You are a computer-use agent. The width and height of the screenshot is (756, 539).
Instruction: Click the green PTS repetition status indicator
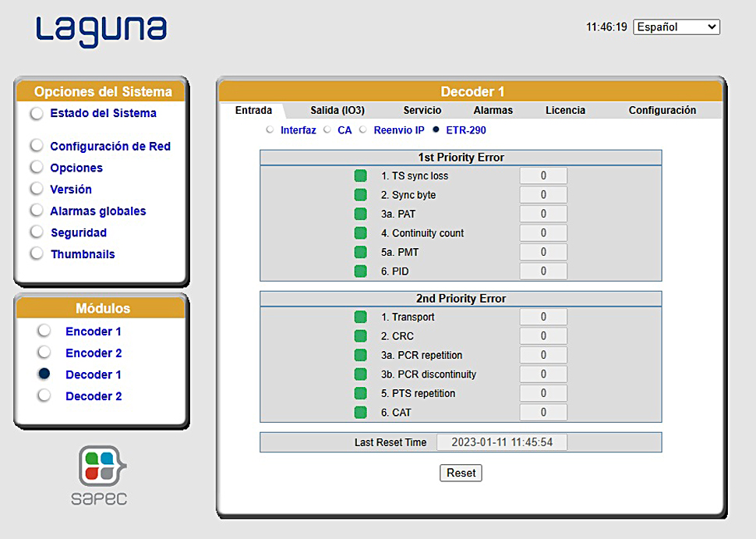pos(361,393)
